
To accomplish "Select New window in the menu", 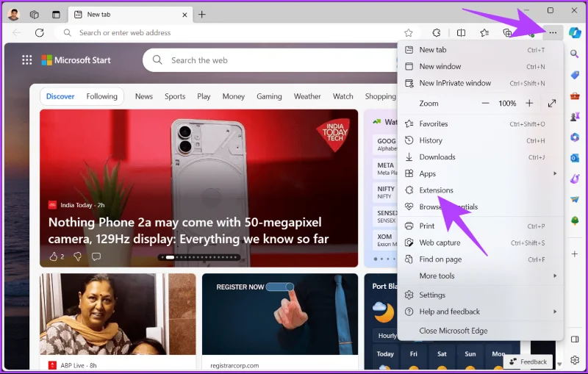I will click(481, 66).
